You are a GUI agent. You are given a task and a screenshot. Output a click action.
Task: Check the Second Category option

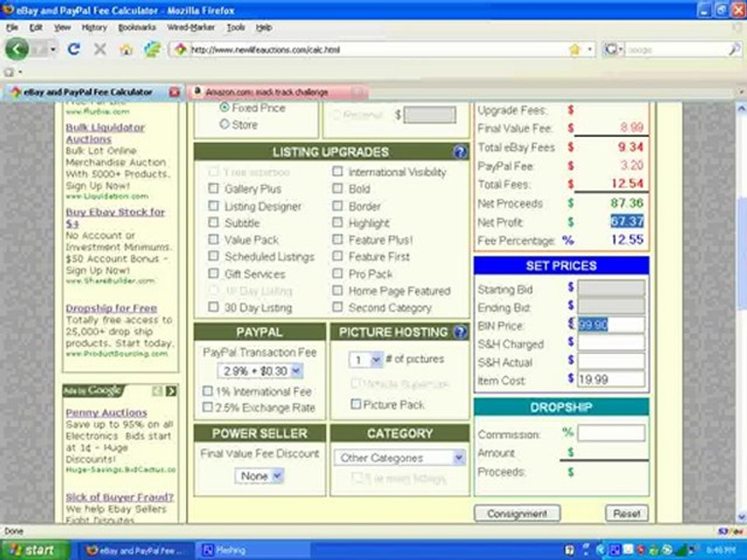pos(337,307)
